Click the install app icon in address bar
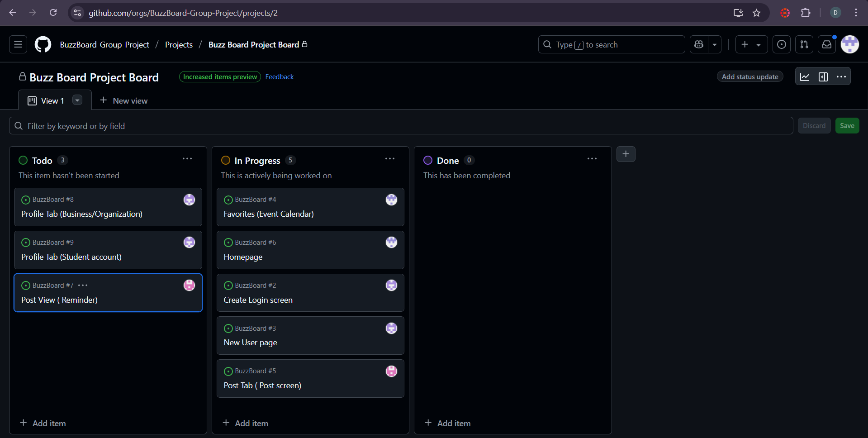Viewport: 868px width, 438px height. click(x=738, y=13)
